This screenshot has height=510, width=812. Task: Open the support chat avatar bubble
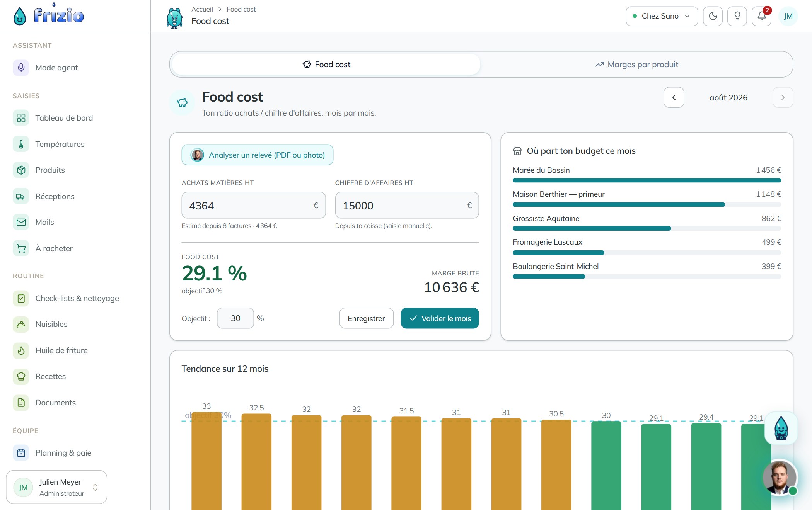(780, 478)
